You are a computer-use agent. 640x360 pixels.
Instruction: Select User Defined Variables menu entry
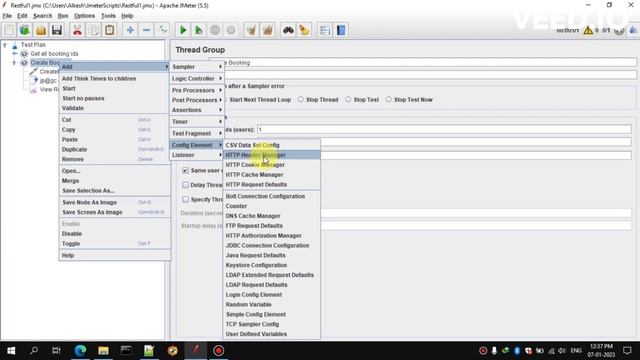pyautogui.click(x=271, y=334)
